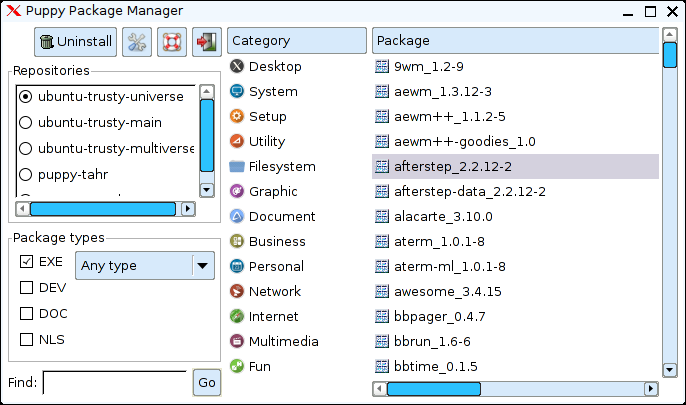The image size is (686, 405).
Task: Click repositories vertical scrollbar thumb
Action: (206, 136)
